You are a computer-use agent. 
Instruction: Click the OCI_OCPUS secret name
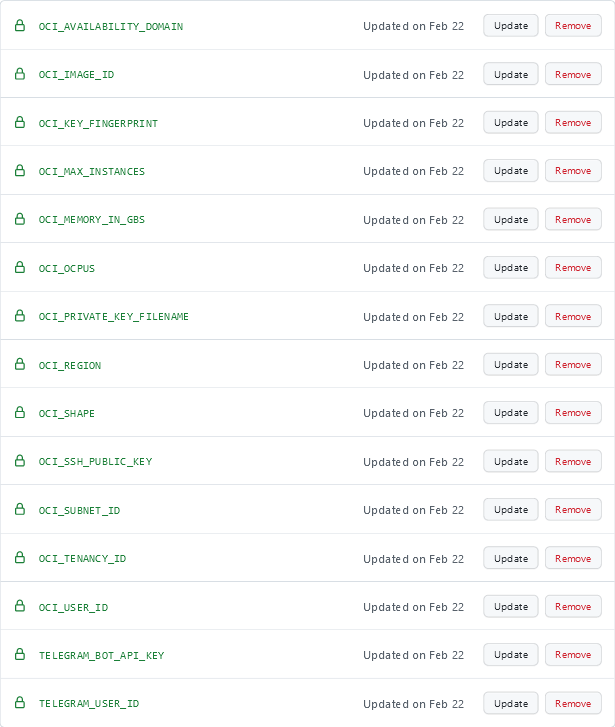pos(67,269)
